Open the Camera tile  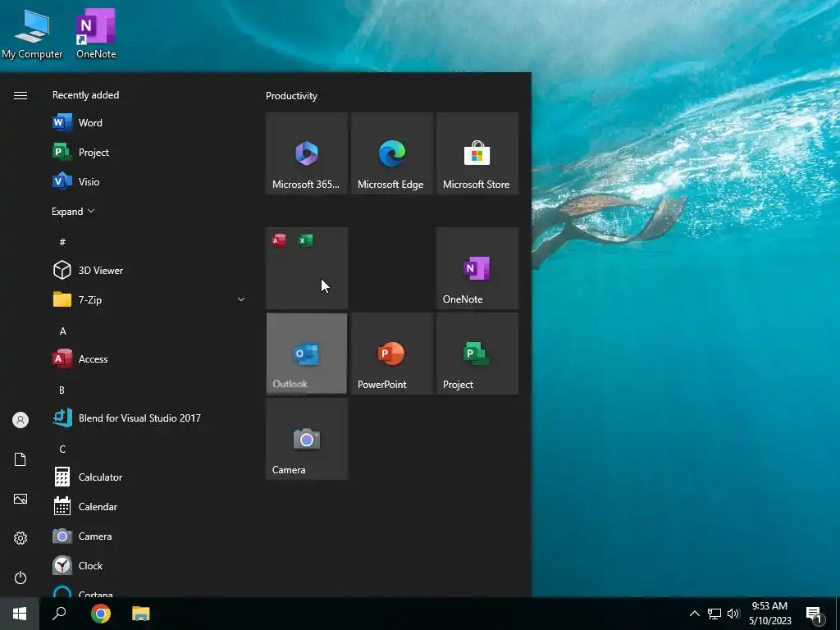tap(307, 439)
